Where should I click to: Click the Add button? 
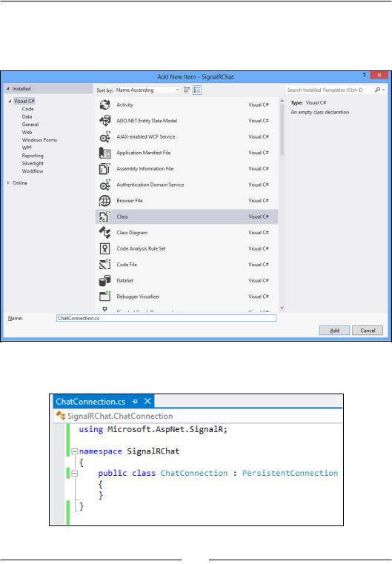(x=334, y=331)
